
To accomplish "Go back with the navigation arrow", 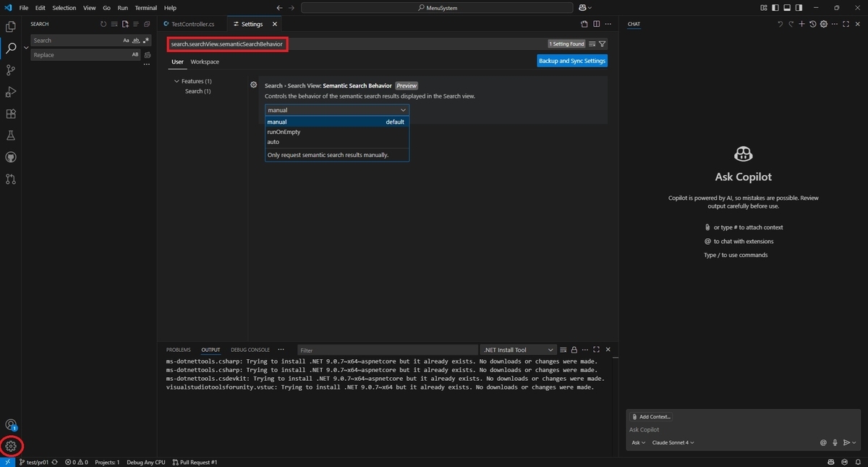I will point(280,7).
